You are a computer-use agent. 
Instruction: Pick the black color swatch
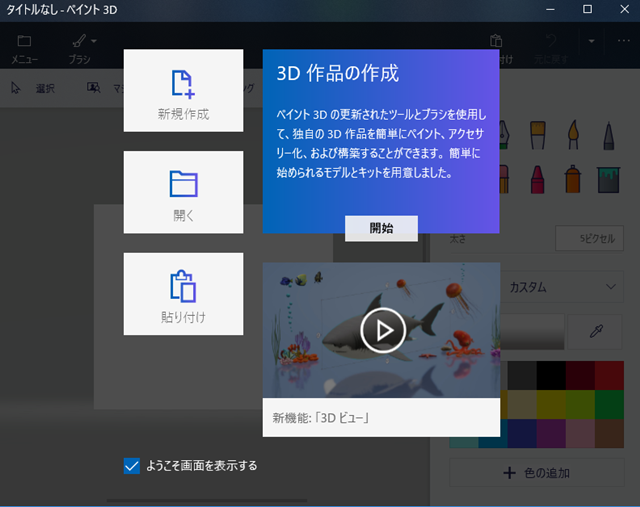coord(551,376)
